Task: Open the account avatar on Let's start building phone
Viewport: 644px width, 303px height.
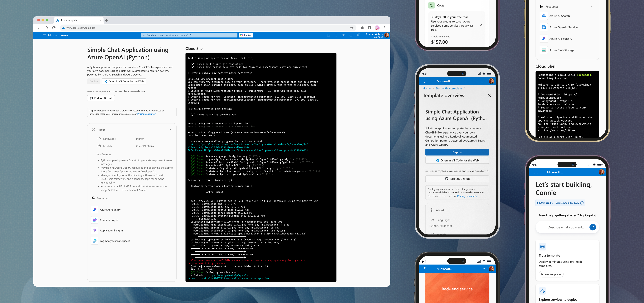Action: pyautogui.click(x=602, y=172)
